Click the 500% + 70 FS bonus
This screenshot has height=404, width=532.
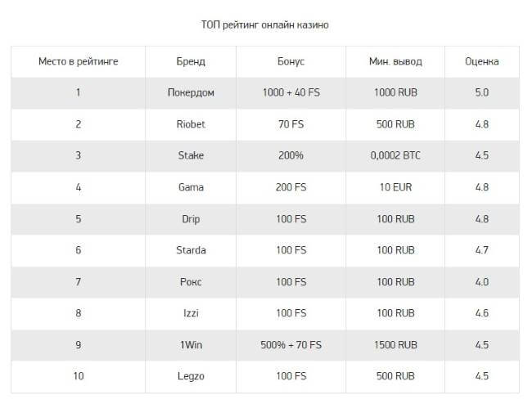click(x=291, y=345)
